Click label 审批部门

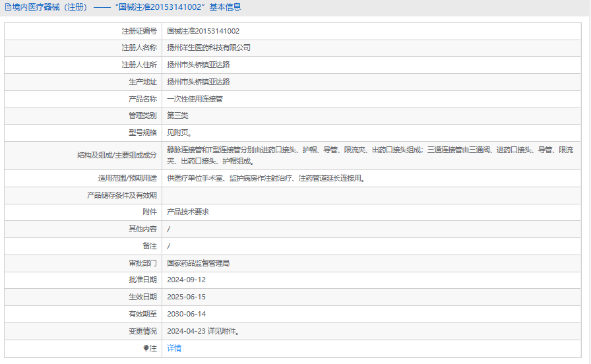point(142,263)
